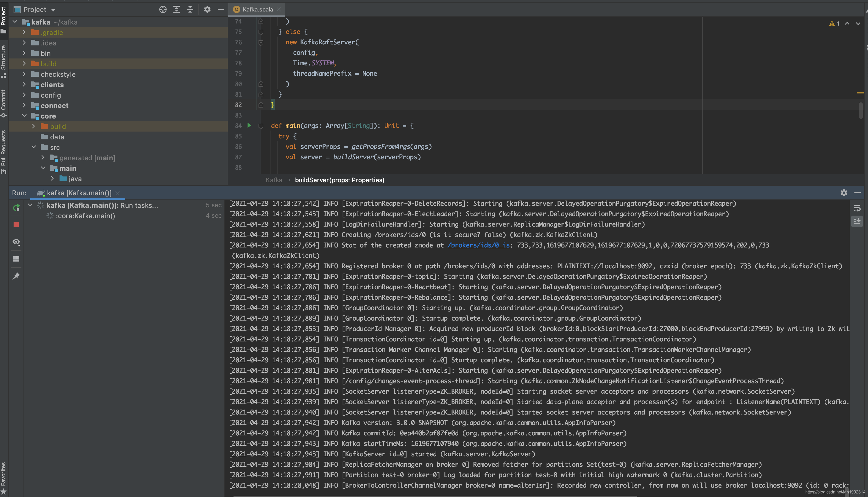Collapse the kafka [Kafka.main()] run task node
Viewport: 868px width, 497px height.
click(30, 205)
